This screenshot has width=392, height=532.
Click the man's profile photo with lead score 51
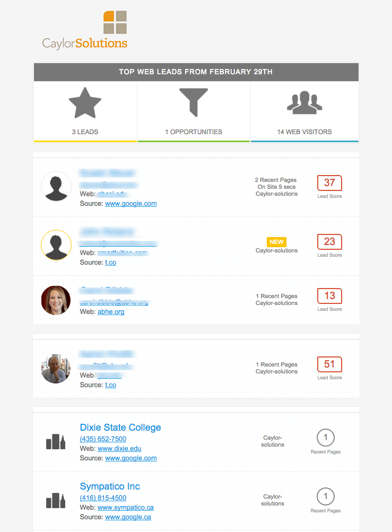pyautogui.click(x=56, y=369)
